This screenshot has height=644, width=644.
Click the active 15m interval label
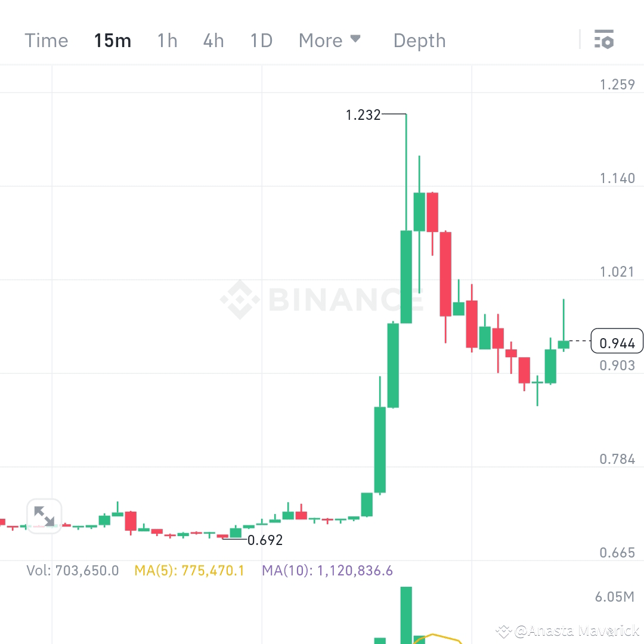click(112, 40)
